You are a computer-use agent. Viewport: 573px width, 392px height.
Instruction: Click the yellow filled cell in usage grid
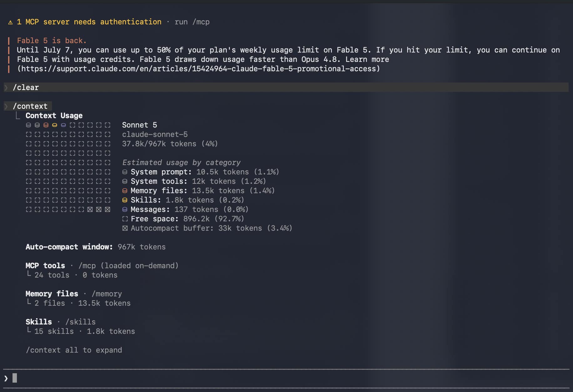click(x=55, y=125)
